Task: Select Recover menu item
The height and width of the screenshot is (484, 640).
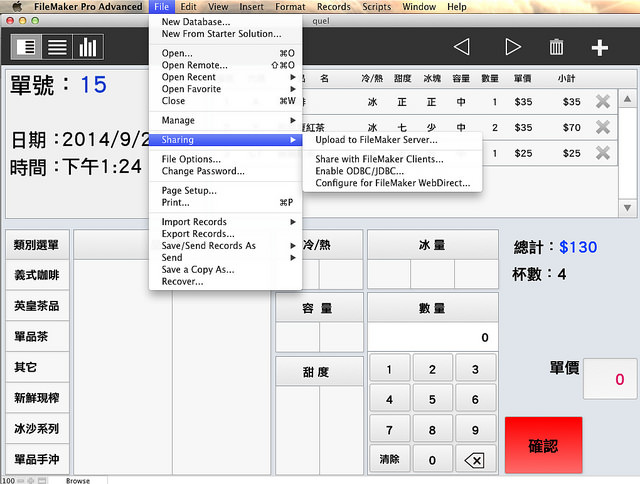Action: point(225,281)
